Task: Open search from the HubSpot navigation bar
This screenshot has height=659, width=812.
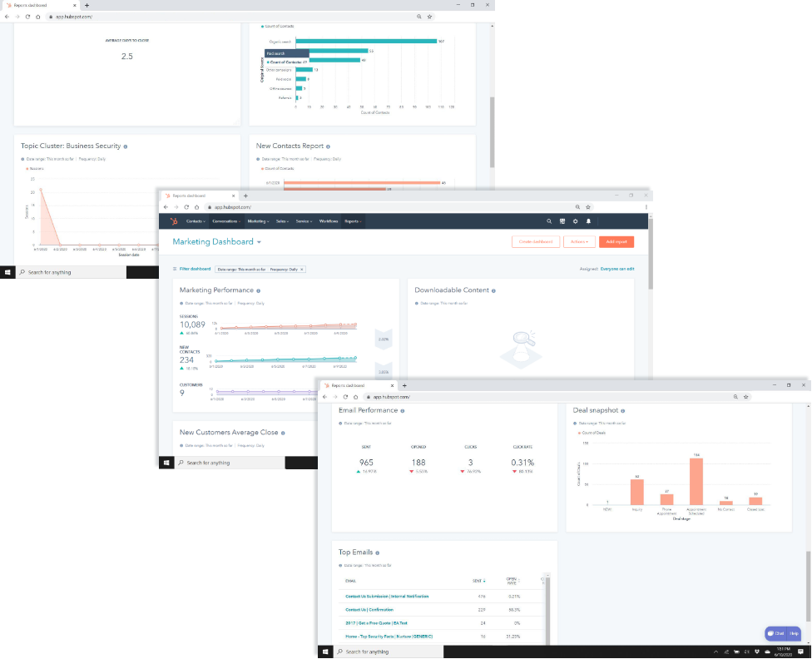Action: [x=549, y=221]
